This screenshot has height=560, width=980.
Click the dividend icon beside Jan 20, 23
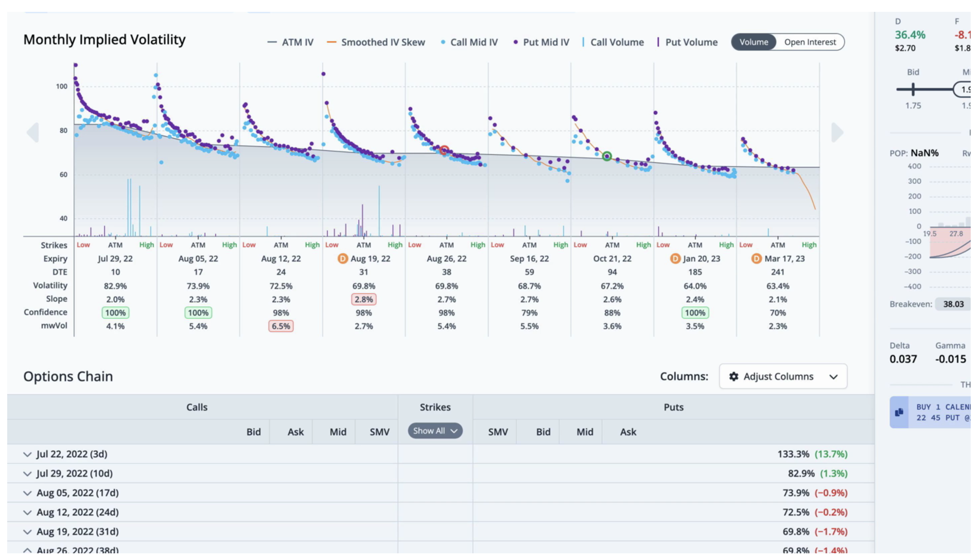tap(675, 259)
